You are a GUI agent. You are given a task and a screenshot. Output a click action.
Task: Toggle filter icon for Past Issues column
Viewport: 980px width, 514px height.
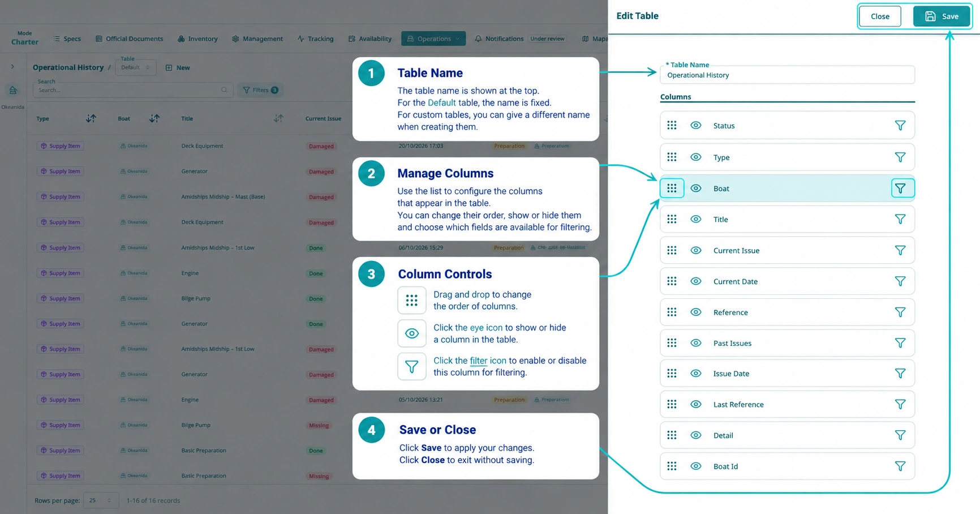[900, 343]
